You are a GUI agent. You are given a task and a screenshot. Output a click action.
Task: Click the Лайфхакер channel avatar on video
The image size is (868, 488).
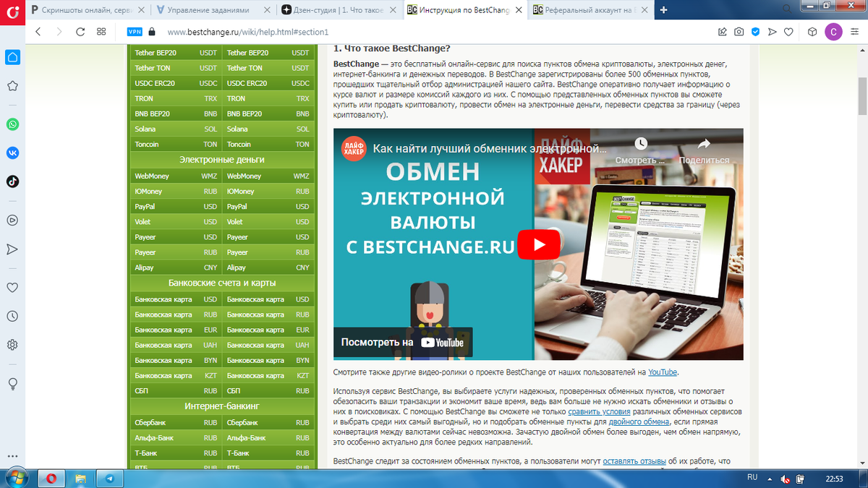[354, 148]
